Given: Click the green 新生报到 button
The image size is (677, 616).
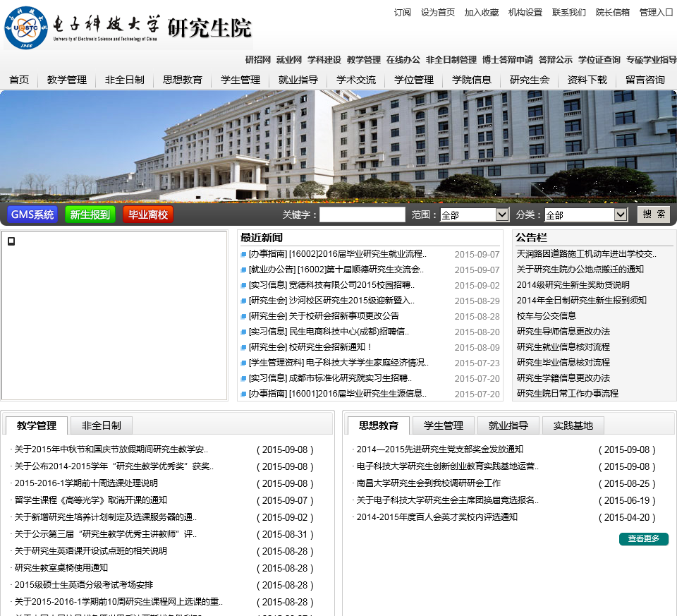Looking at the screenshot, I should pyautogui.click(x=90, y=215).
